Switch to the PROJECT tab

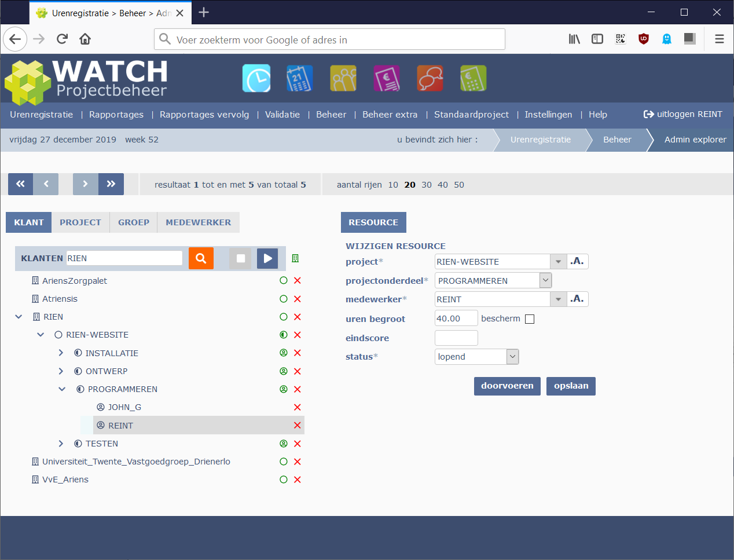pyautogui.click(x=80, y=222)
